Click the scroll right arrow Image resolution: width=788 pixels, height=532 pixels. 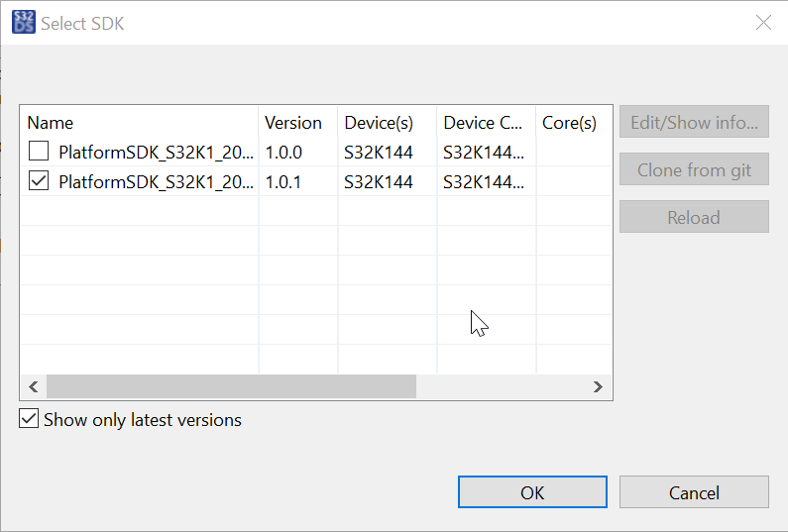click(x=598, y=386)
